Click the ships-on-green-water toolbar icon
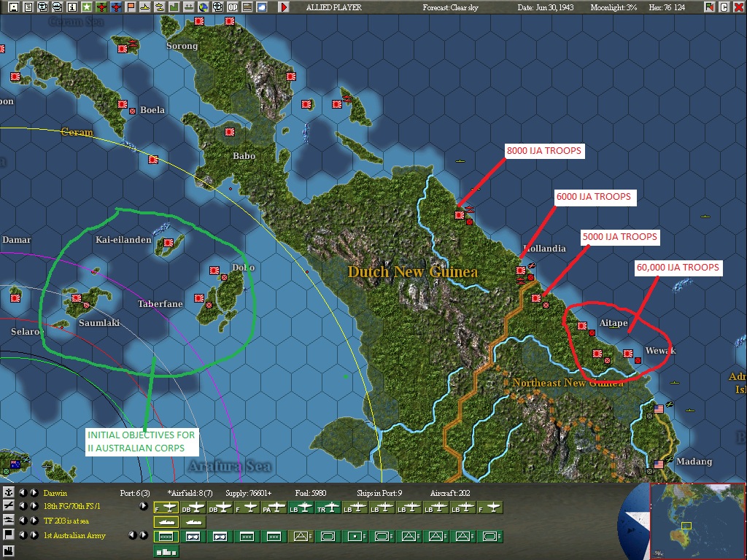This screenshot has width=747, height=560. (x=189, y=7)
